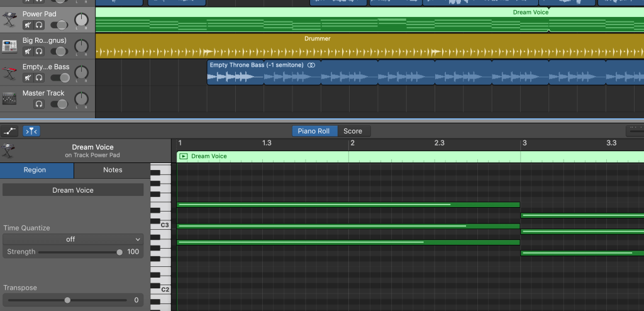Image resolution: width=644 pixels, height=311 pixels.
Task: Click the Dream Voice region name field
Action: coord(73,190)
